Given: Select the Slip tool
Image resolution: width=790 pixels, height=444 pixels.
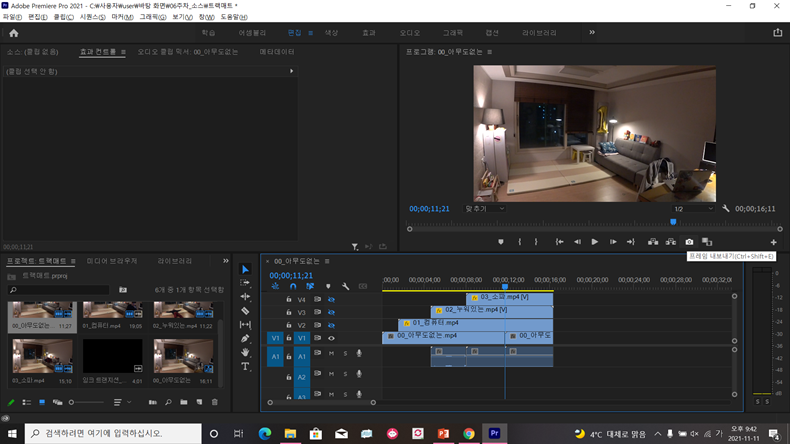Looking at the screenshot, I should [245, 325].
